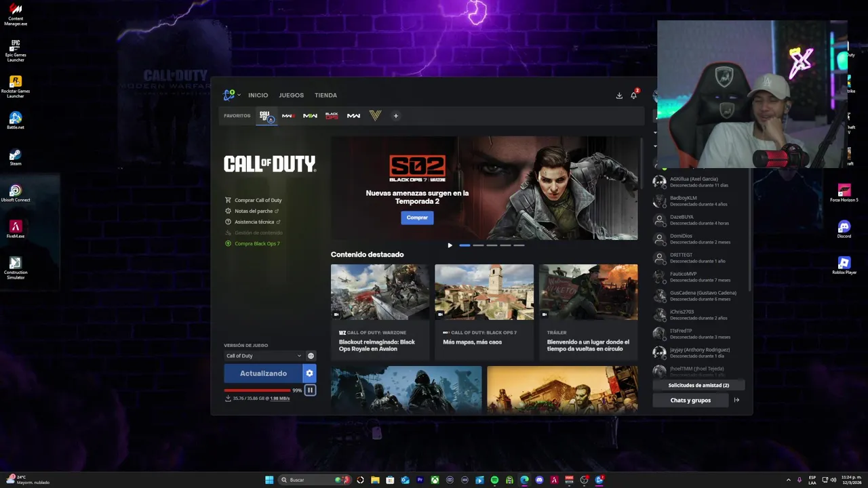The width and height of the screenshot is (868, 488).
Task: Click the blue Comprar banner button
Action: (x=417, y=218)
